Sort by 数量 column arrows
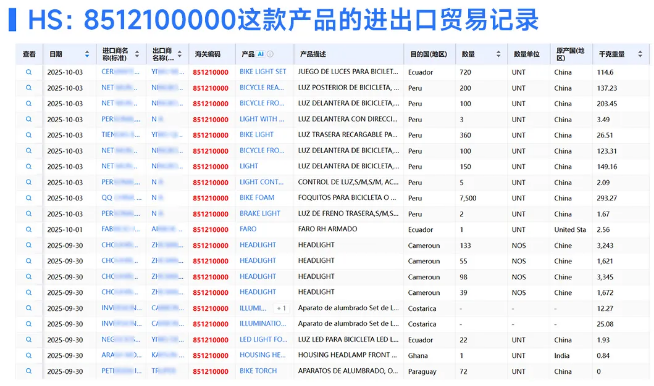654x386 pixels. pyautogui.click(x=498, y=54)
